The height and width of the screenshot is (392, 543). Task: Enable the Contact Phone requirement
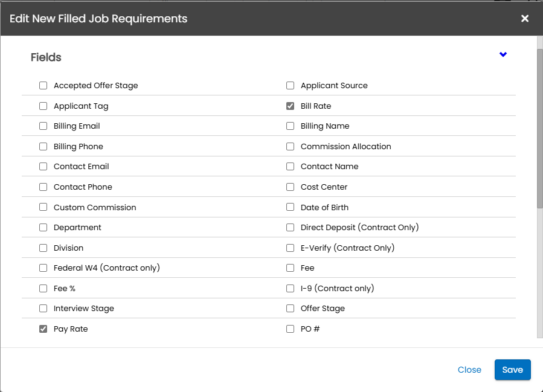[43, 187]
